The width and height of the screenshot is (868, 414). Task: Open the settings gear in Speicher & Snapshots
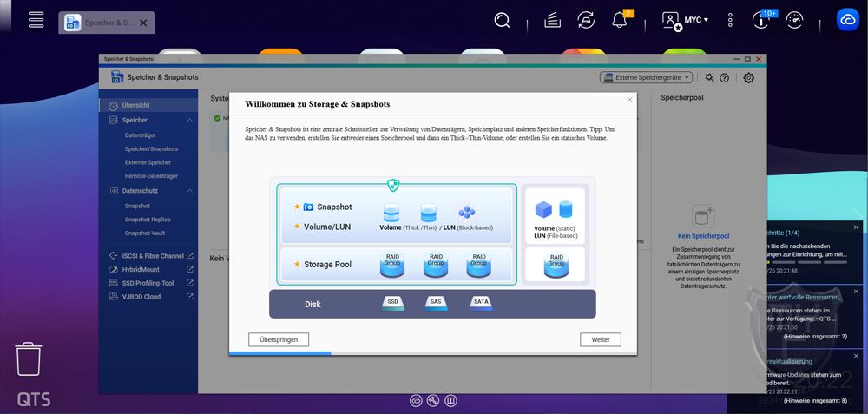point(748,78)
